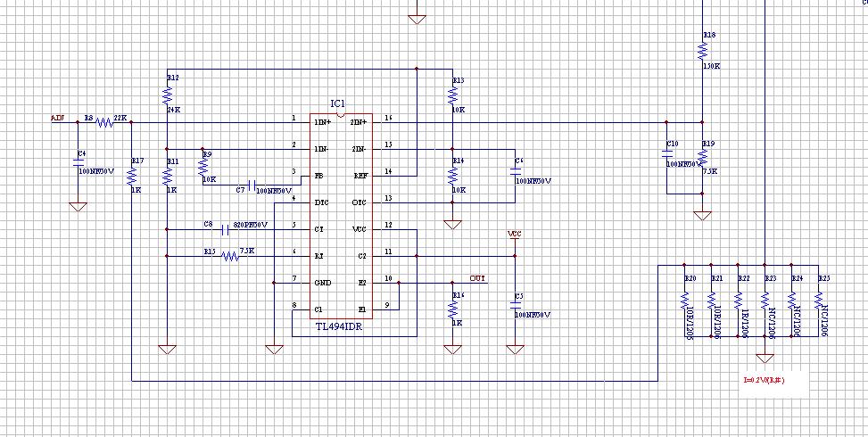Click the VCC power port label
Screen dimensions: 868x437
515,235
